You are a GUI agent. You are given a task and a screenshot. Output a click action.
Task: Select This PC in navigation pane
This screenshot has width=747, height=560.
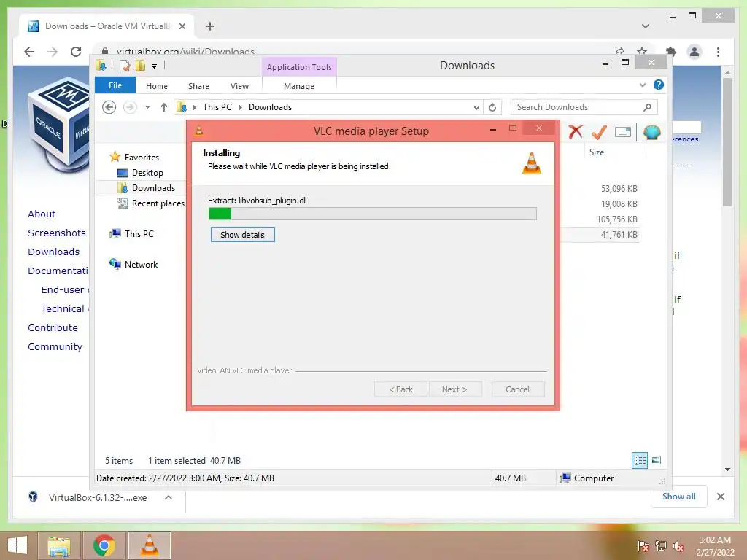(x=139, y=234)
